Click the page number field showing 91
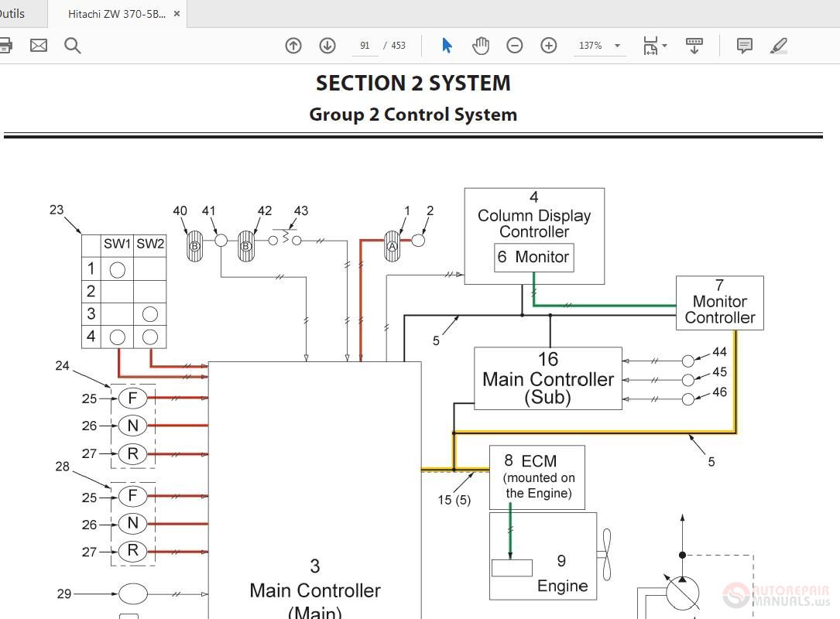 pos(365,46)
